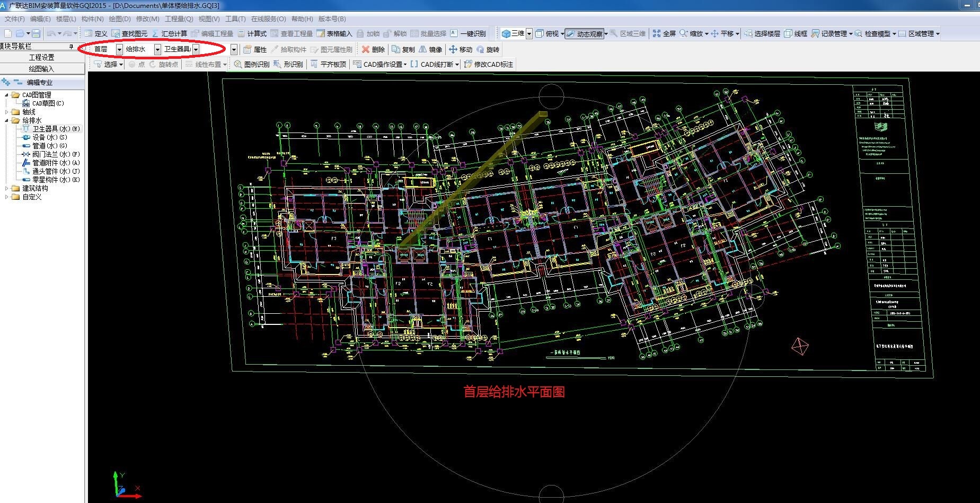Viewport: 980px width, 503px height.
Task: Open the 在线服务(O) menu
Action: click(269, 19)
